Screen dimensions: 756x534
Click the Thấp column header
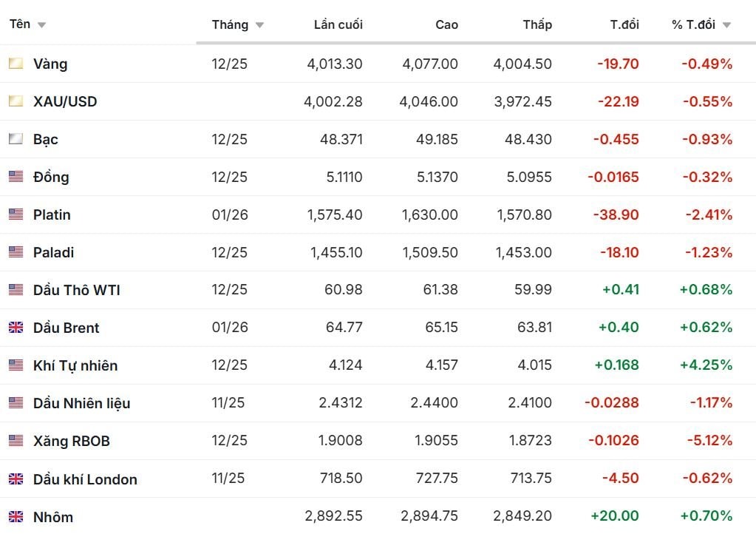tap(537, 24)
